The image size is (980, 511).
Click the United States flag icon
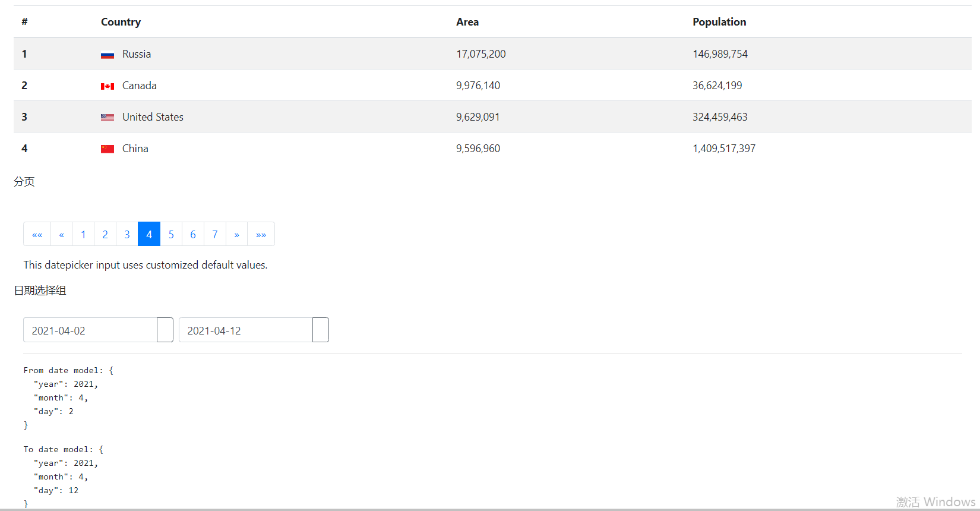108,118
